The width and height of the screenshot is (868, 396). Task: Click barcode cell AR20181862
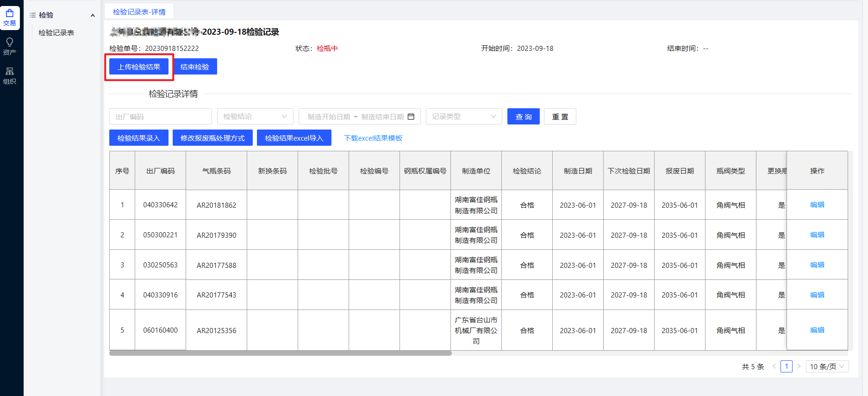[217, 205]
